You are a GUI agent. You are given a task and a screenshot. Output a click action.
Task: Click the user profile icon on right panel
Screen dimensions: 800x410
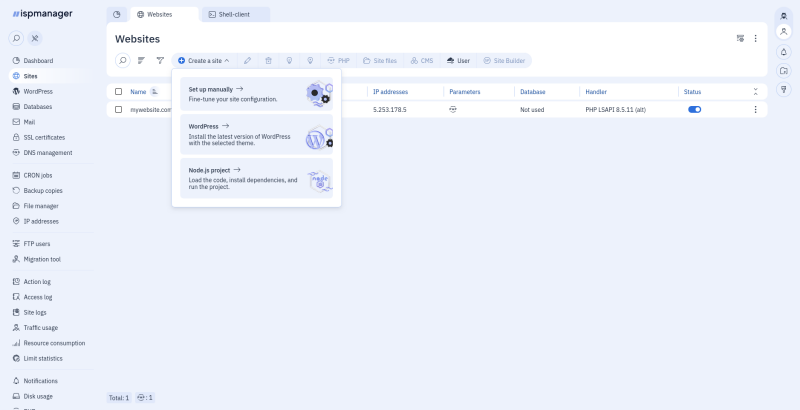tap(784, 32)
